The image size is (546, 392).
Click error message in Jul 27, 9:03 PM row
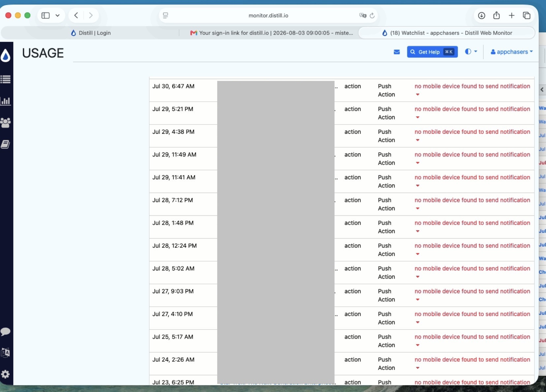pyautogui.click(x=472, y=291)
